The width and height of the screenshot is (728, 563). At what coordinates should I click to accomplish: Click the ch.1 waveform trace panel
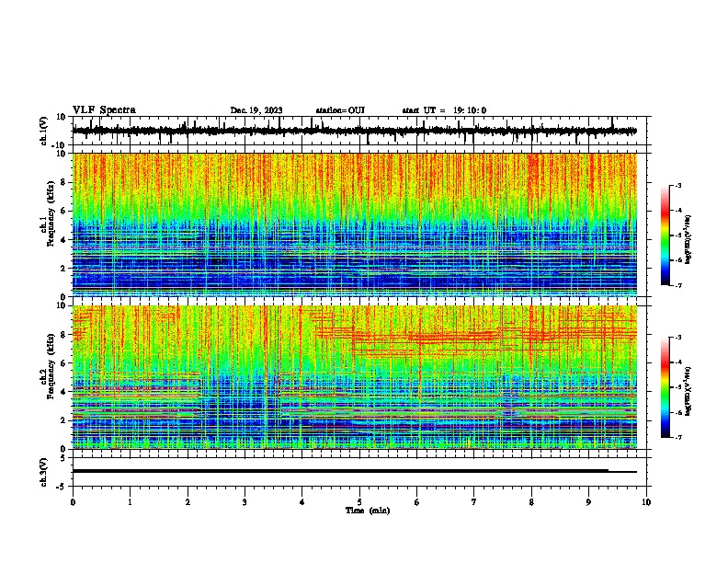(x=359, y=131)
